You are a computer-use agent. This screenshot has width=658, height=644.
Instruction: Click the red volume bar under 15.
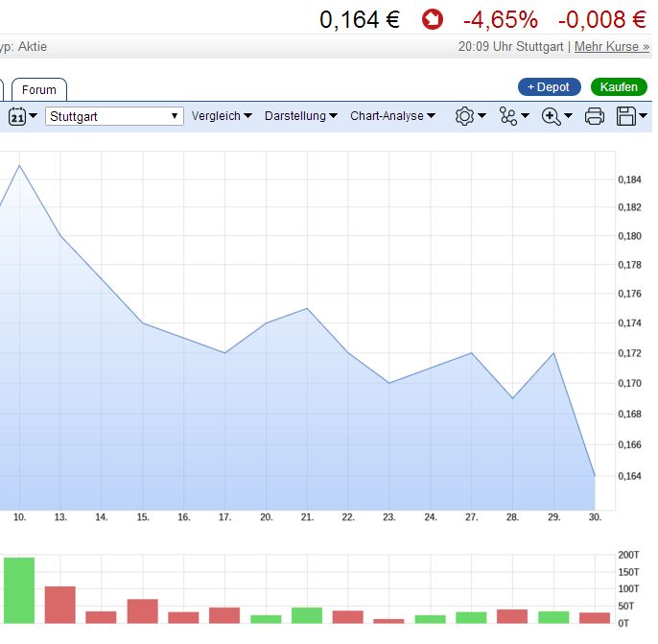143,610
